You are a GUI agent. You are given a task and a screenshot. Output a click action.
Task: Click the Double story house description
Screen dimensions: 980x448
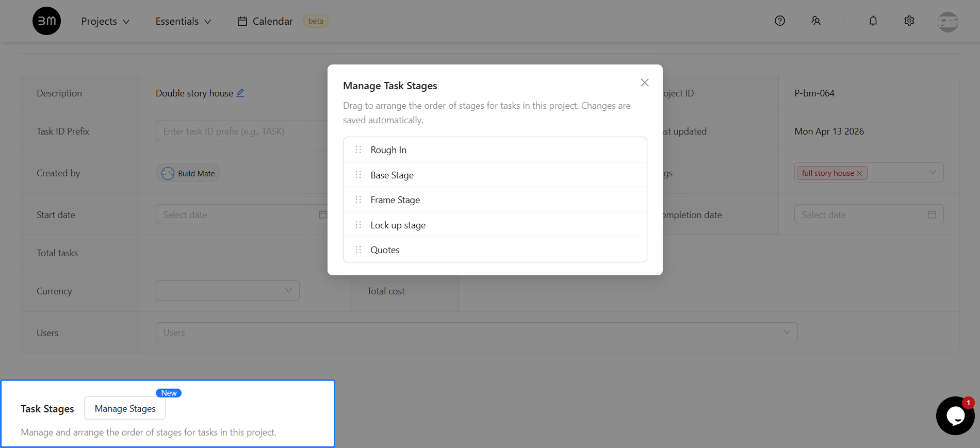tap(194, 93)
